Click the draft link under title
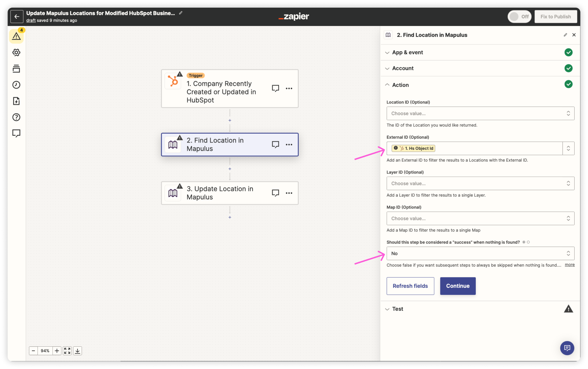The image size is (588, 369). pos(31,21)
